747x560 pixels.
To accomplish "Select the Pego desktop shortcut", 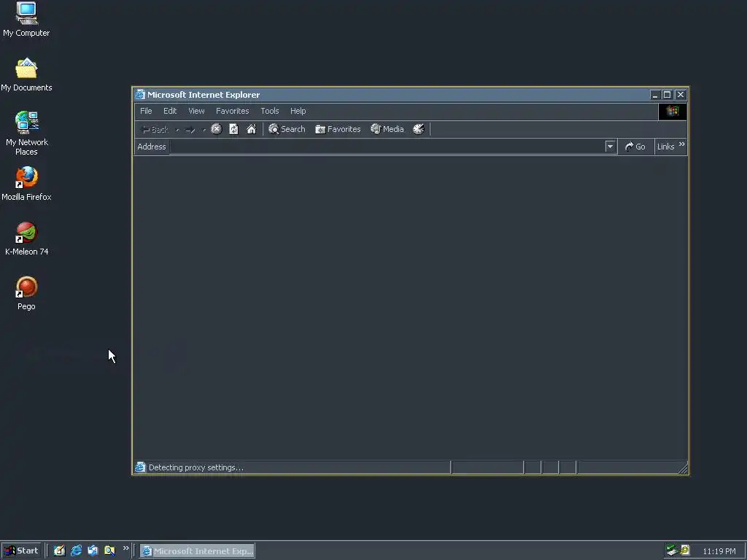I will coord(27,293).
